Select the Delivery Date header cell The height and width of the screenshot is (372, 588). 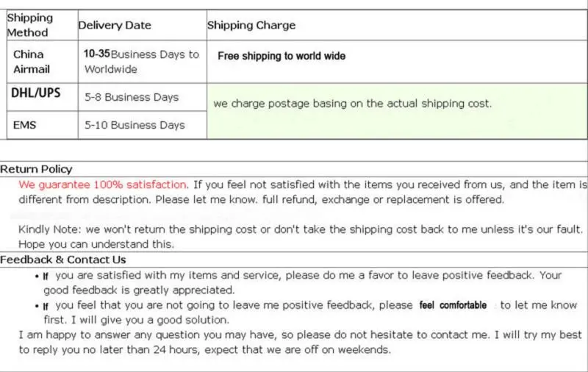(142, 25)
